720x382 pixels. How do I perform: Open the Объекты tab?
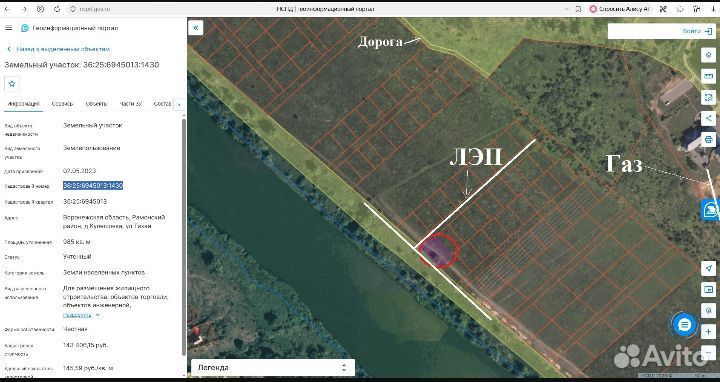(x=96, y=104)
